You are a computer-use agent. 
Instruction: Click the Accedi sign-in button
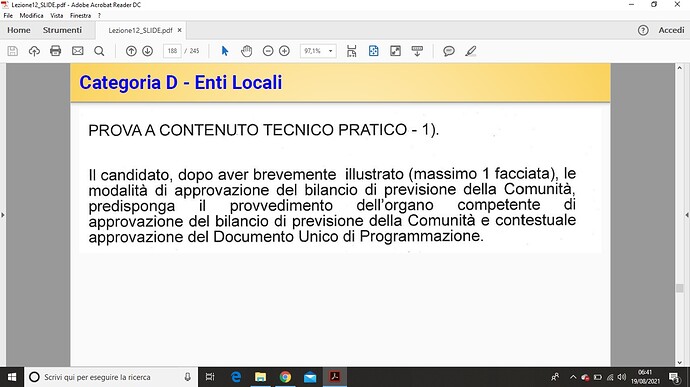(x=671, y=30)
